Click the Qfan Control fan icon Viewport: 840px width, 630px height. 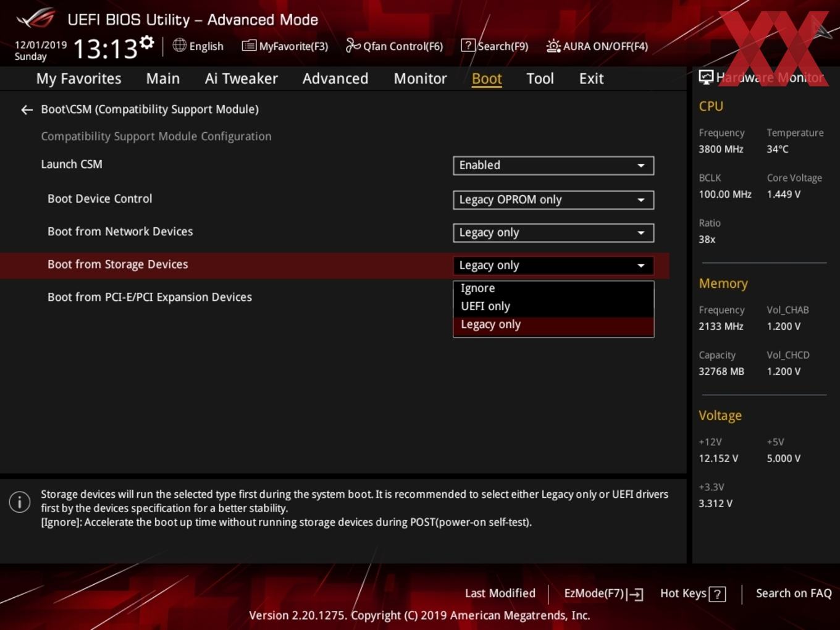click(x=353, y=45)
